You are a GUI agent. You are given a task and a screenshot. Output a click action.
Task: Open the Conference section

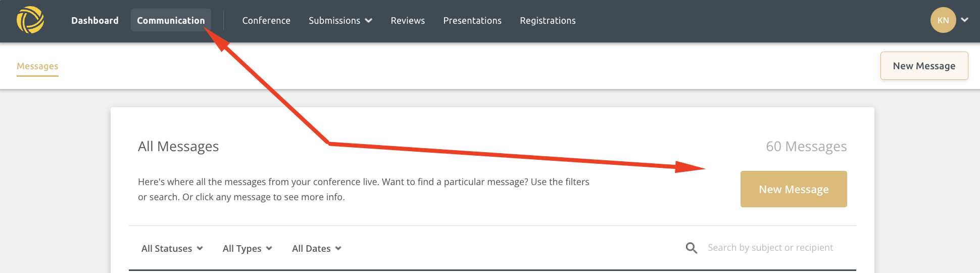click(266, 21)
